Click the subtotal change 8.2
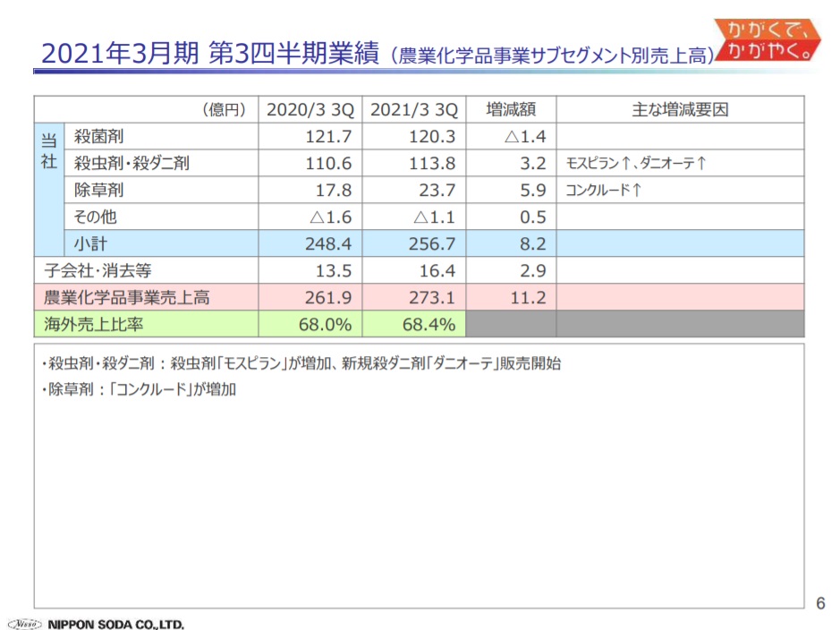The height and width of the screenshot is (630, 840). click(533, 243)
